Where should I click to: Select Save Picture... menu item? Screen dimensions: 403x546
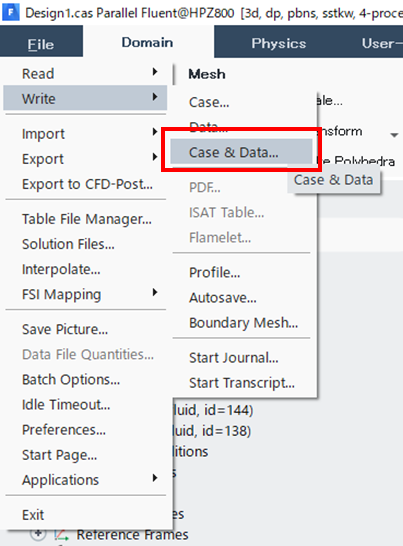tap(65, 329)
